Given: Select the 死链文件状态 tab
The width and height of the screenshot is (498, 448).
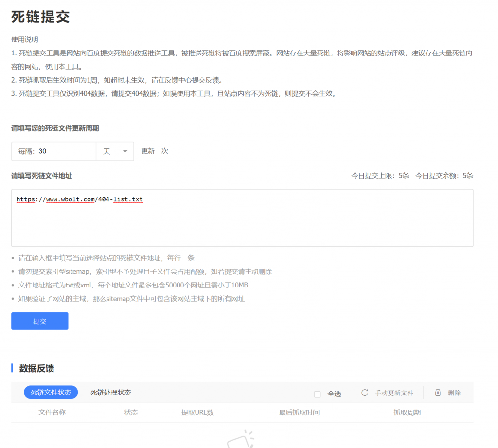Looking at the screenshot, I should (51, 393).
